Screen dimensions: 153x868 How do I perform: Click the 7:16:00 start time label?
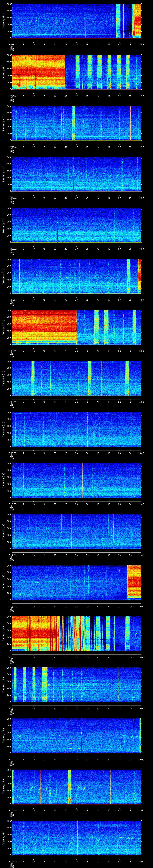(x=12, y=810)
